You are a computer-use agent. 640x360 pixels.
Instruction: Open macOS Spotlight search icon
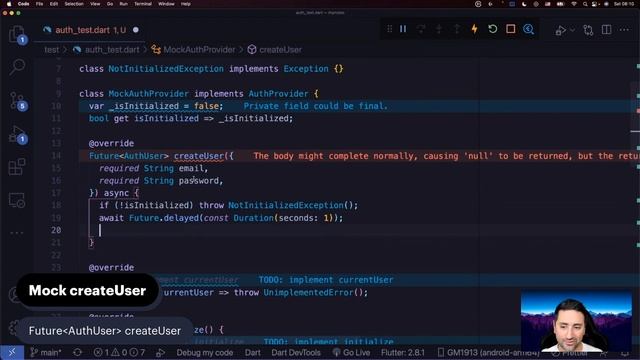click(585, 4)
